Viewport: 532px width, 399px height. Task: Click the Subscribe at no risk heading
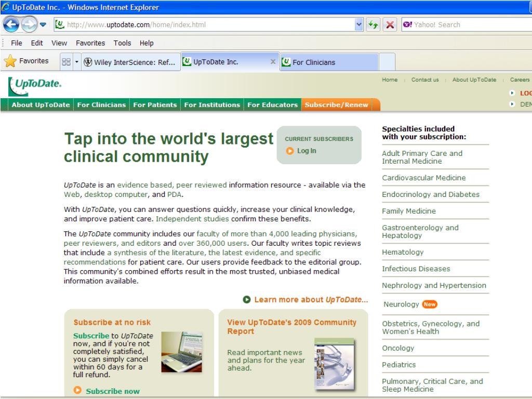pos(112,322)
